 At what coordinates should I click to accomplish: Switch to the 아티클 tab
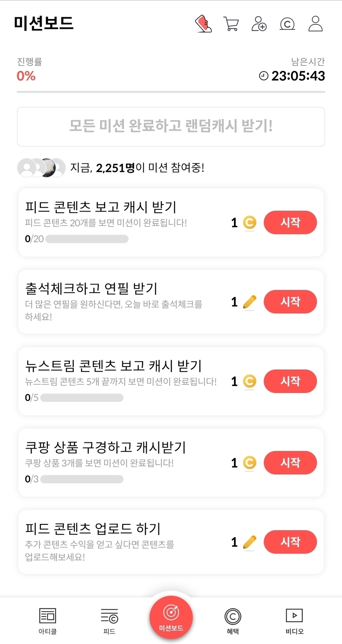(x=48, y=620)
